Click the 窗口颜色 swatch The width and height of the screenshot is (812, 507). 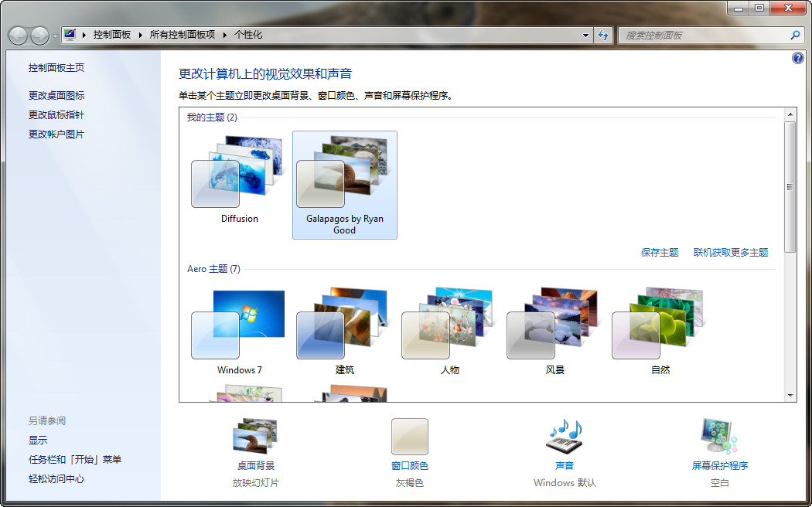pyautogui.click(x=410, y=437)
